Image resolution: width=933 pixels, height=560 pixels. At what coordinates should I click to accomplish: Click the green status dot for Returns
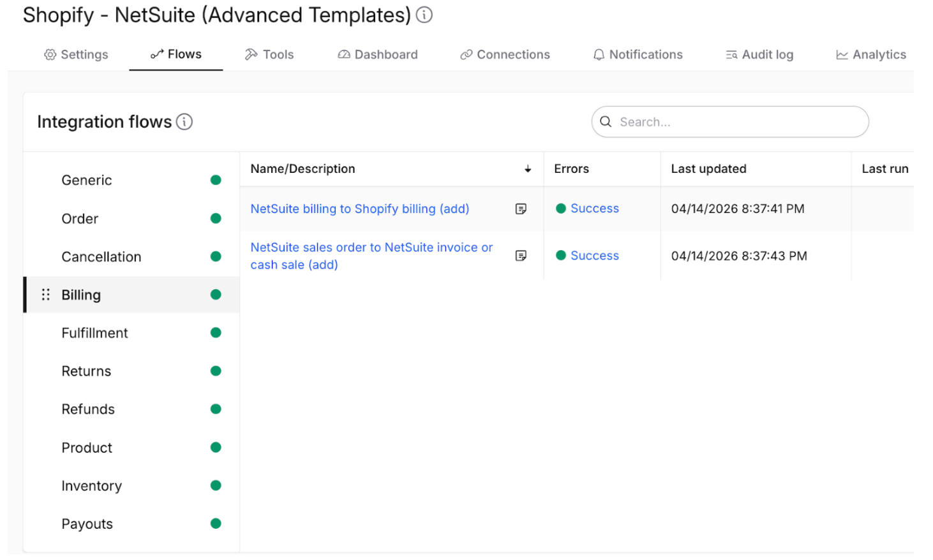pos(216,371)
